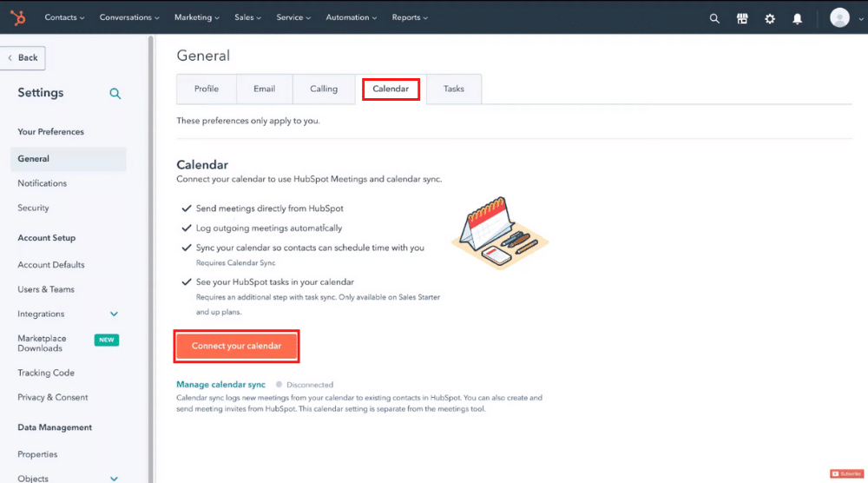Open Privacy & Consent settings
Image resolution: width=868 pixels, height=483 pixels.
click(53, 397)
